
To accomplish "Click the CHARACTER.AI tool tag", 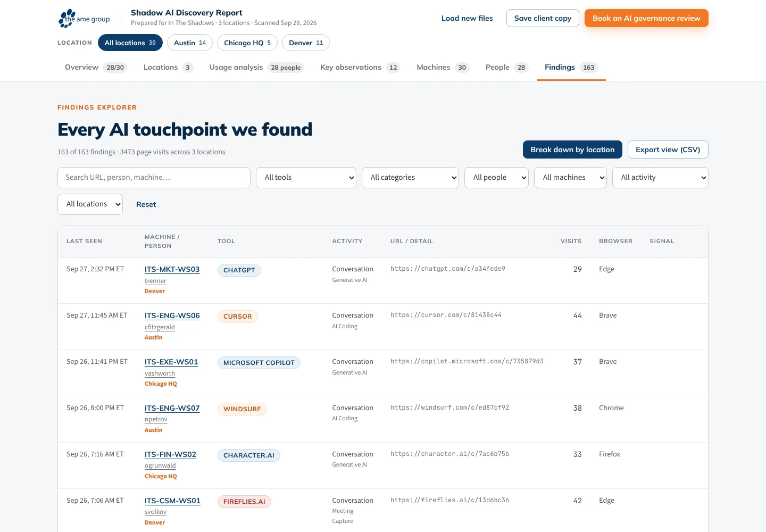I will pyautogui.click(x=248, y=455).
